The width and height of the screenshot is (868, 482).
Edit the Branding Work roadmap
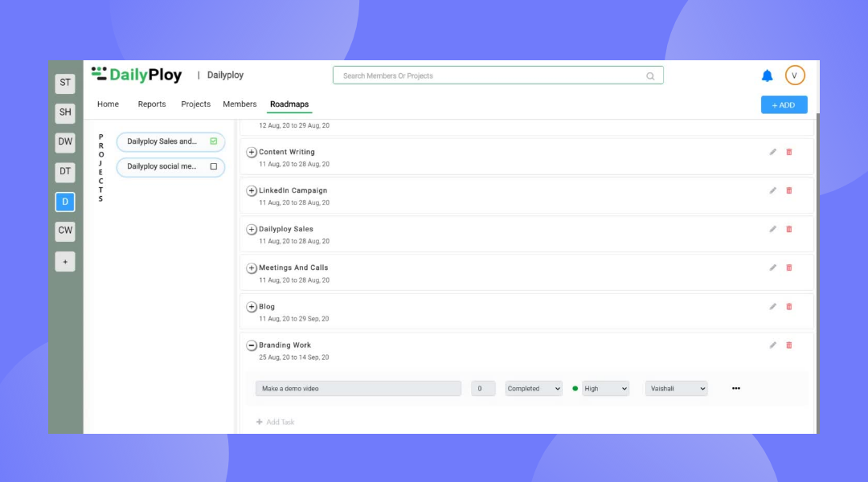coord(773,345)
